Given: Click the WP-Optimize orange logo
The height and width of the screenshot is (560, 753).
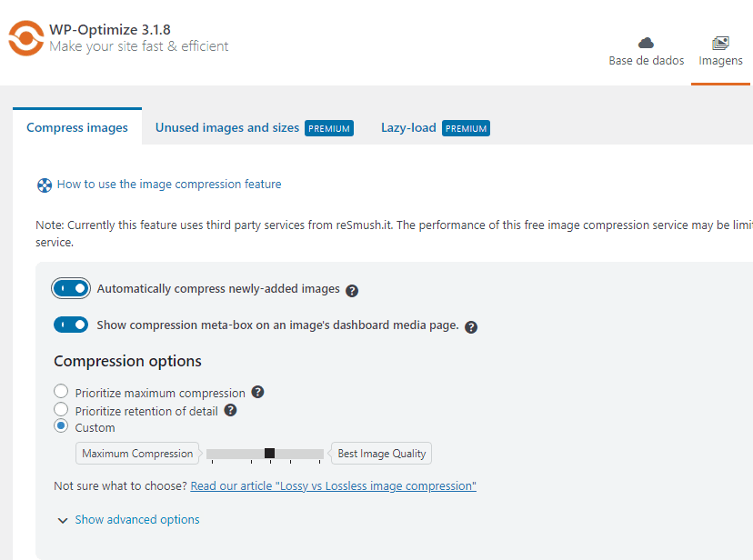Looking at the screenshot, I should coord(26,38).
